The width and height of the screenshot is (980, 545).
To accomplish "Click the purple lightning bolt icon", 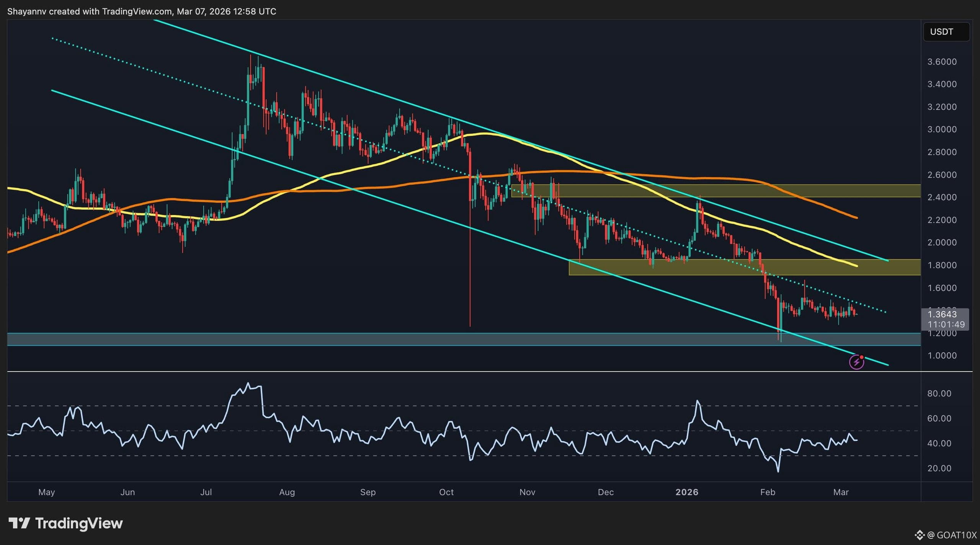I will 856,362.
